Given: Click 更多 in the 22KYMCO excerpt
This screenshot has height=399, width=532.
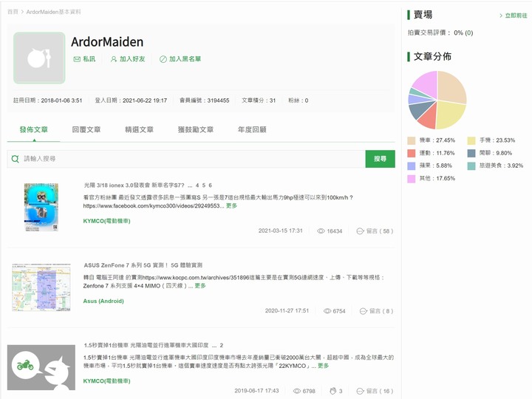Looking at the screenshot, I should coord(324,366).
